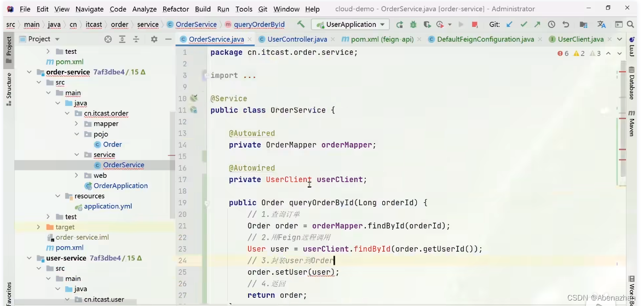Open Structure tool window
The image size is (644, 306).
coord(9,89)
